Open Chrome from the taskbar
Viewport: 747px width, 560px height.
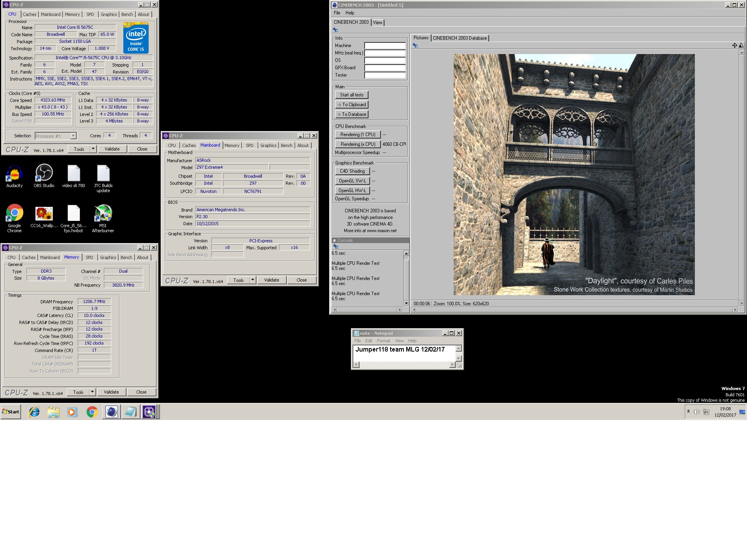click(x=92, y=412)
